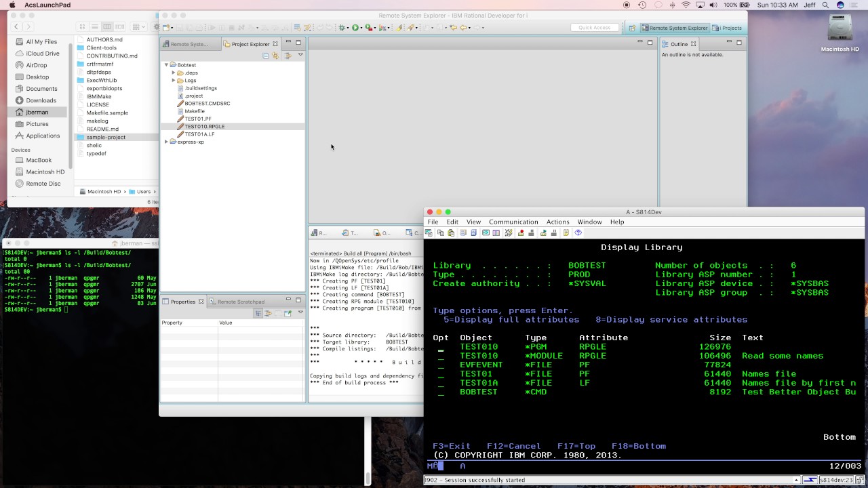Open Spotlight search in menu bar

point(825,5)
